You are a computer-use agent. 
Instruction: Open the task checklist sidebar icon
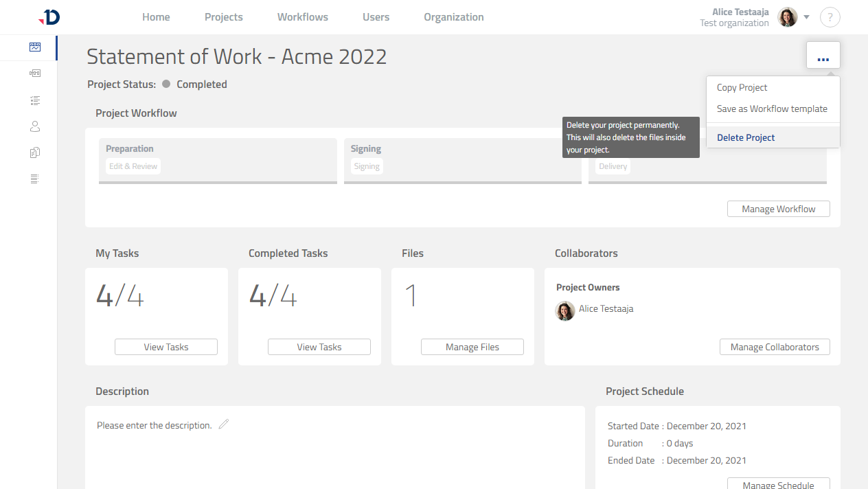35,100
